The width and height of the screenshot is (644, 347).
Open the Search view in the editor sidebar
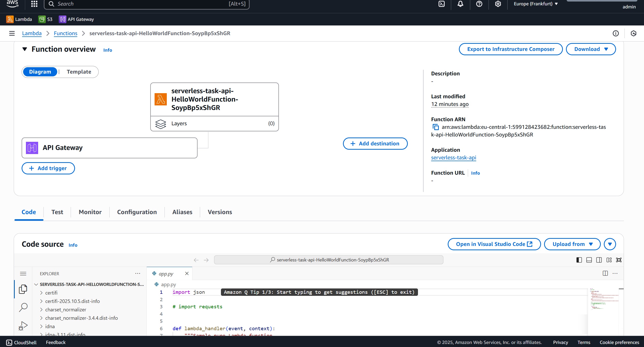(23, 307)
